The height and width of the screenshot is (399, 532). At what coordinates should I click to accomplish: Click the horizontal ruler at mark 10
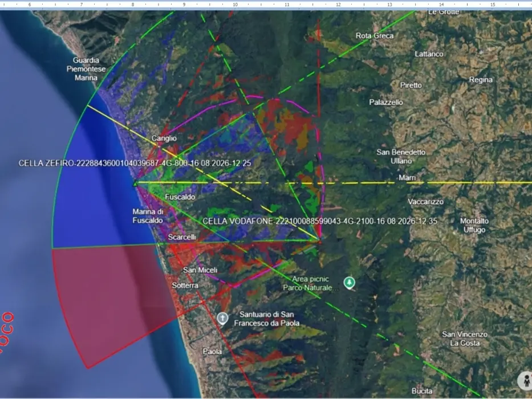pos(235,5)
